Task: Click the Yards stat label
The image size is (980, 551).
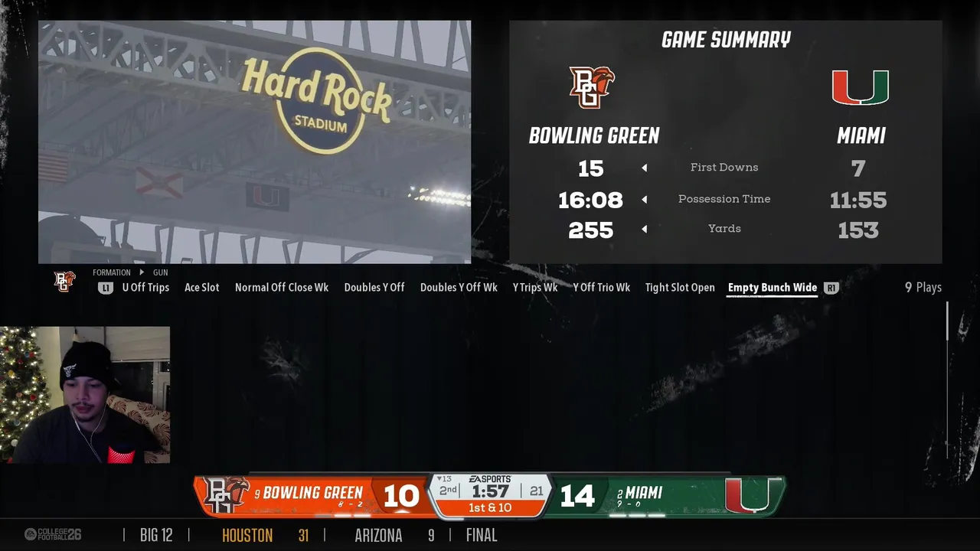Action: pyautogui.click(x=724, y=229)
